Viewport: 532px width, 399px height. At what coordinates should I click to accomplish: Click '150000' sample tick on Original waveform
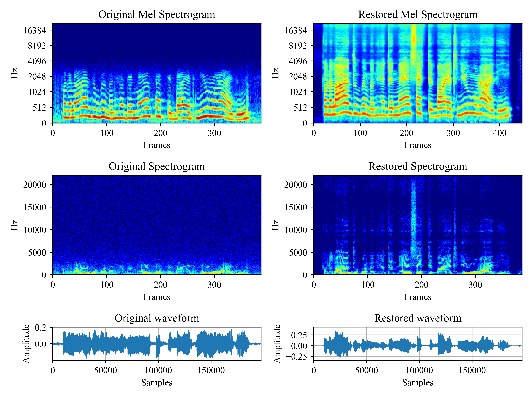click(211, 370)
